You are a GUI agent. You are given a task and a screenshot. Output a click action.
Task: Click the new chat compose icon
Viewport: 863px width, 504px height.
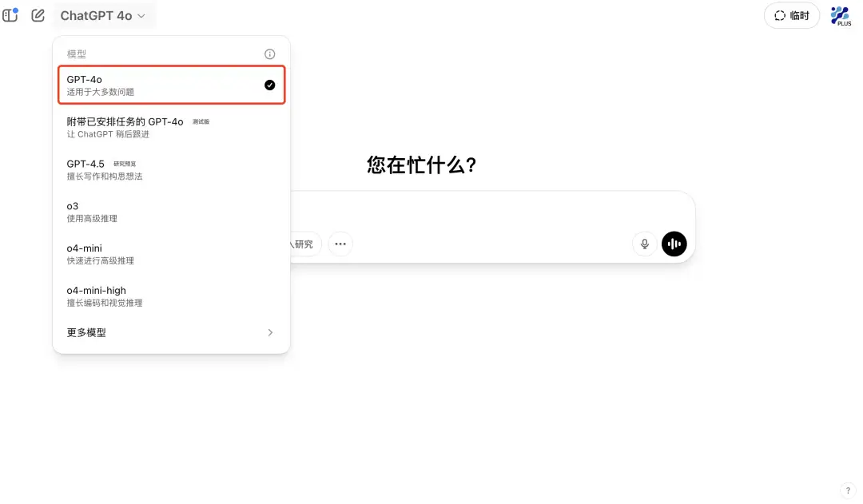[37, 15]
